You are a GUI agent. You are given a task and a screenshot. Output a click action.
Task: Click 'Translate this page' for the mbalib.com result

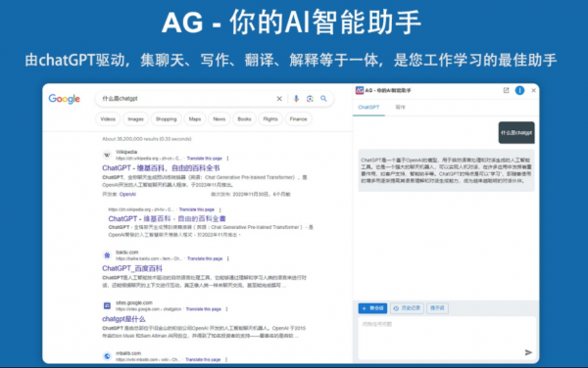tap(203, 359)
